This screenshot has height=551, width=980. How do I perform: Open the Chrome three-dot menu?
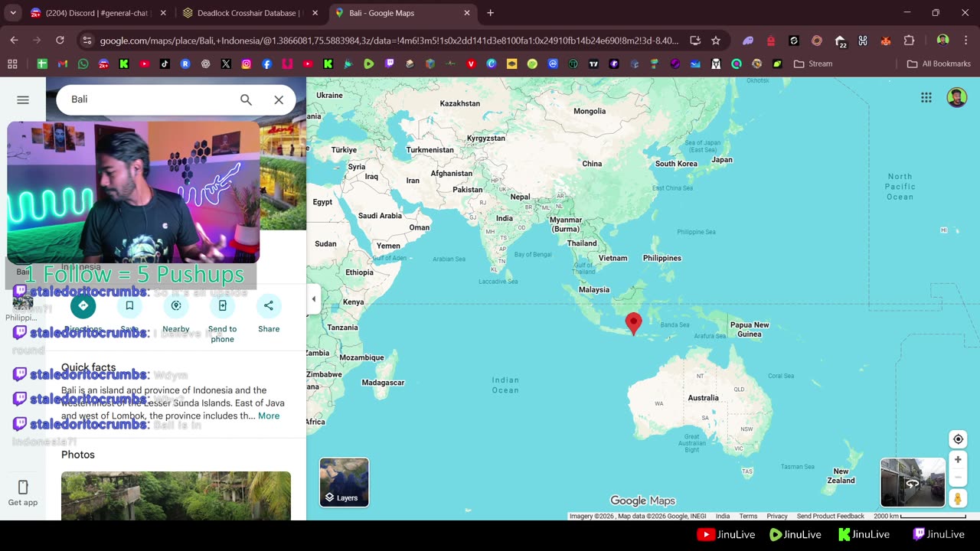pyautogui.click(x=965, y=41)
